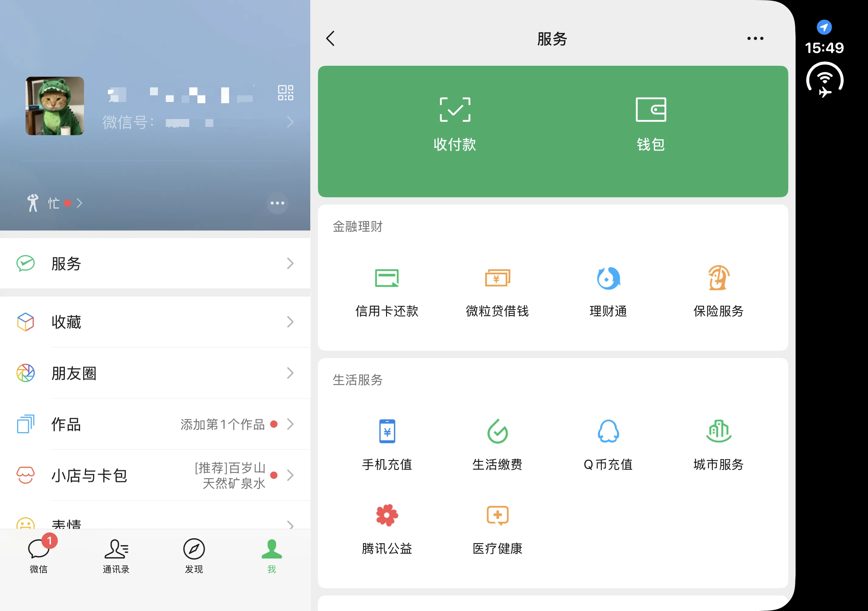Open 小店与卡包 row
This screenshot has width=868, height=611.
click(155, 475)
